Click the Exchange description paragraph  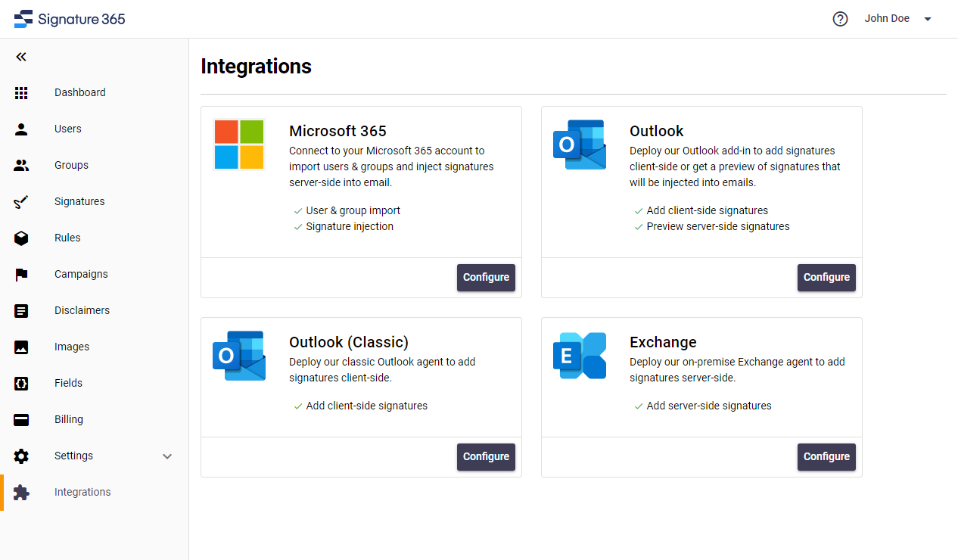[x=737, y=369]
